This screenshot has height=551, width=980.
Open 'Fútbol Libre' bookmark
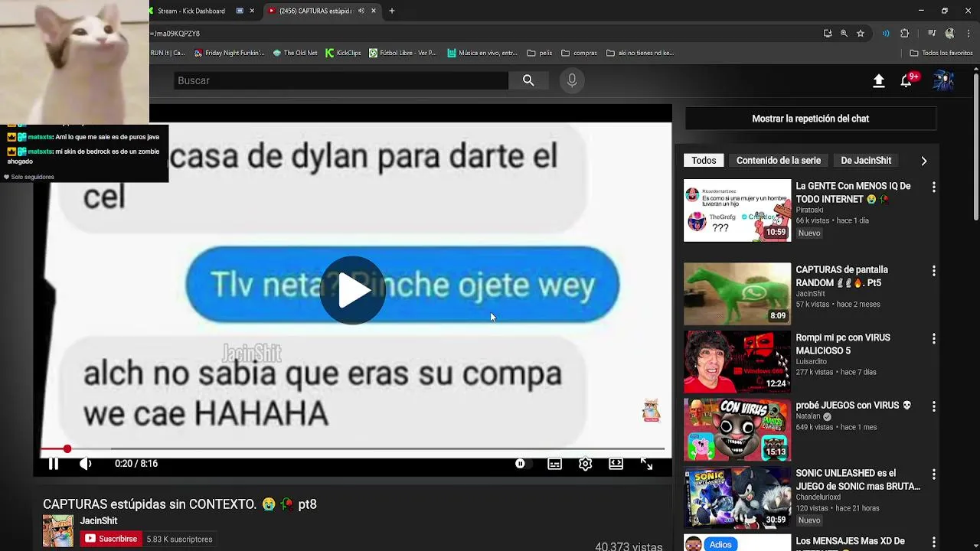403,53
